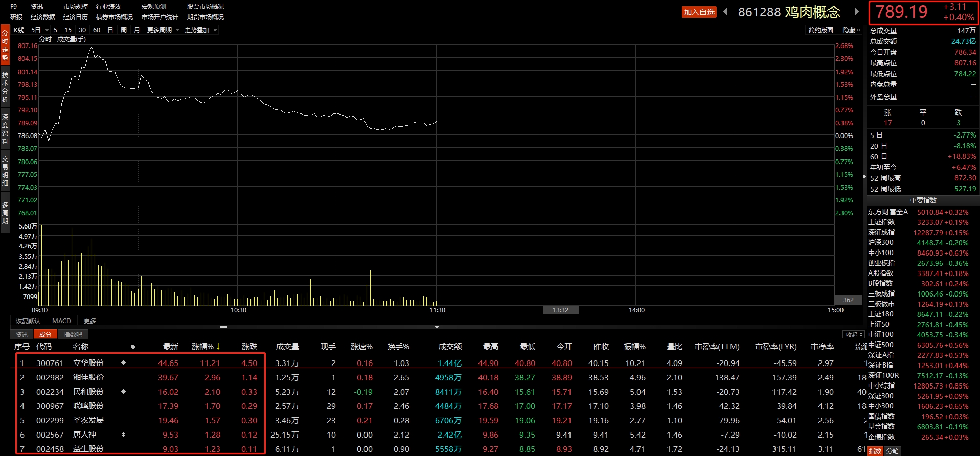Toggle the MACD indicator
980x456 pixels.
pos(62,321)
